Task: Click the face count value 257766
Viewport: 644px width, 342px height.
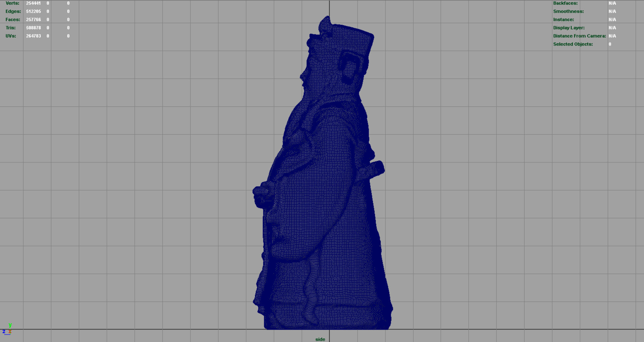Action: click(x=33, y=20)
